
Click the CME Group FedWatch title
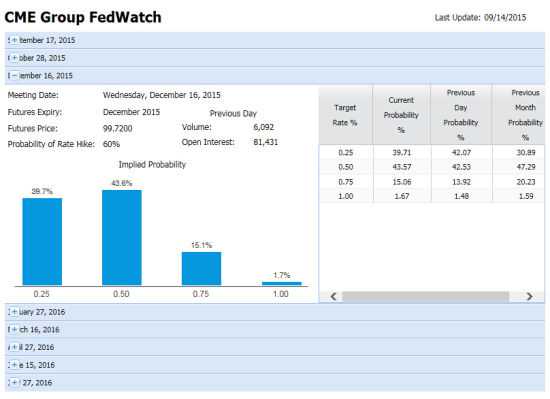pos(83,17)
